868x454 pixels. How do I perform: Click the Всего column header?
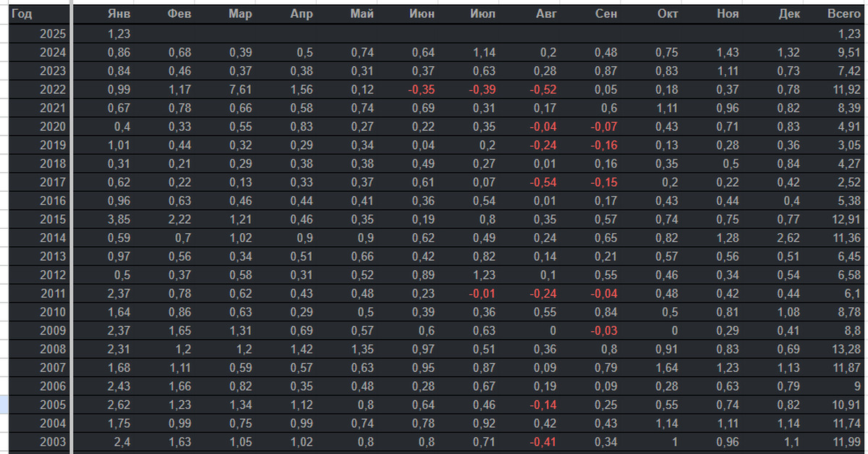[843, 14]
